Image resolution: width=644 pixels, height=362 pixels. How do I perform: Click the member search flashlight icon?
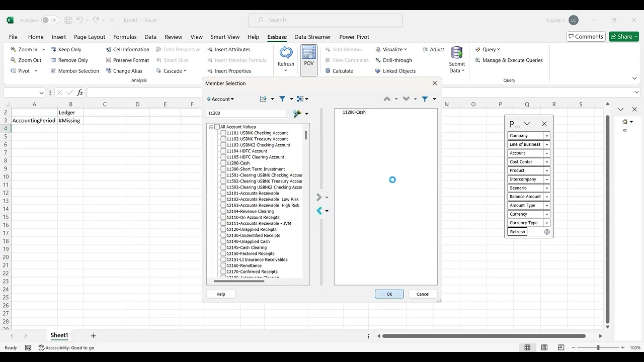point(297,114)
